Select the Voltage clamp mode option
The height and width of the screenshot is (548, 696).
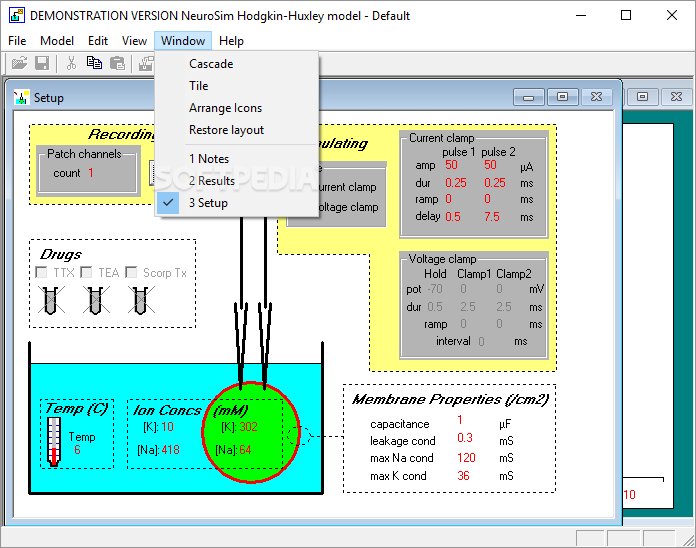point(348,207)
